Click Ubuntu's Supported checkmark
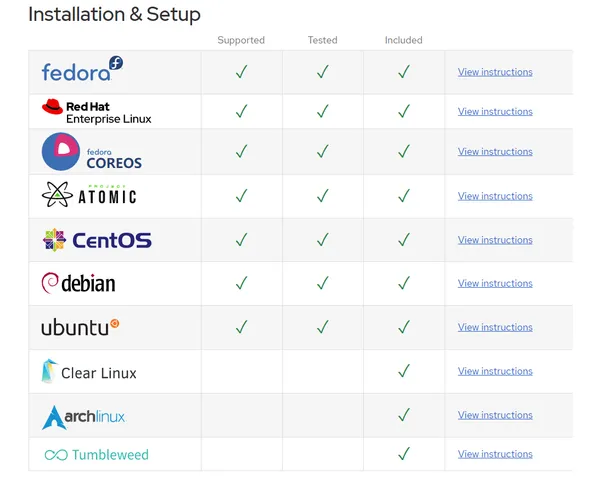The image size is (606, 487). [242, 327]
